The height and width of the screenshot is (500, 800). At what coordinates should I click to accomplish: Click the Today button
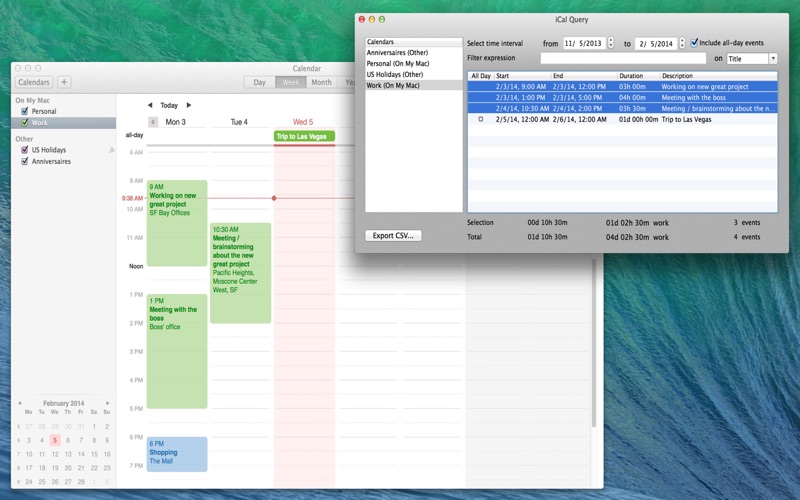pyautogui.click(x=169, y=105)
